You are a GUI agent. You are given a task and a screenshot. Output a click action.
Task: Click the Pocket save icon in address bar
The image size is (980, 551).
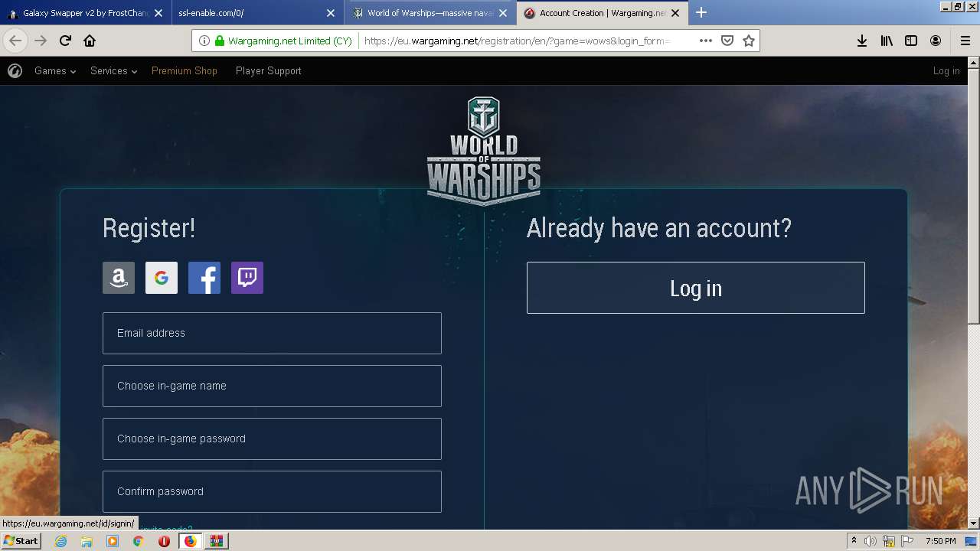(x=727, y=41)
